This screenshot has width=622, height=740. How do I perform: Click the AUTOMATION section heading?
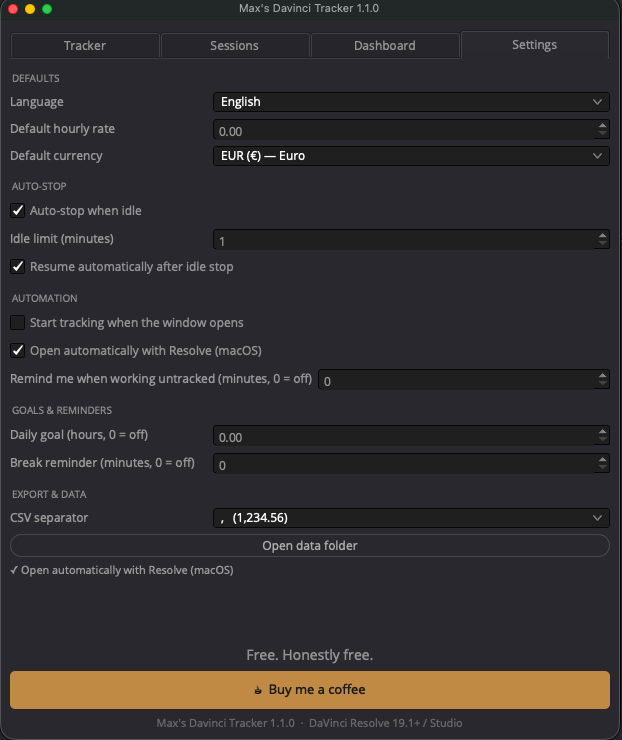[45, 298]
